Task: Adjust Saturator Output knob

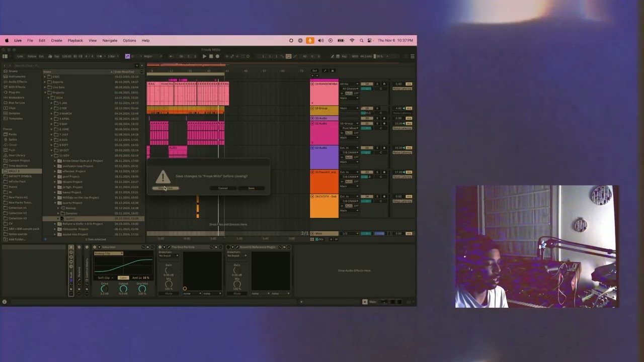Action: tap(123, 288)
